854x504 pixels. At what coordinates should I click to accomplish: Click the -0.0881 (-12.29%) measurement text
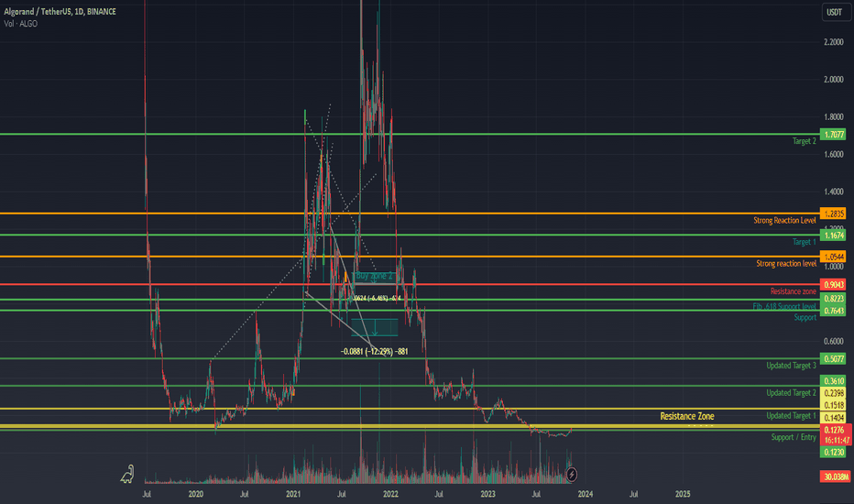[x=374, y=352]
